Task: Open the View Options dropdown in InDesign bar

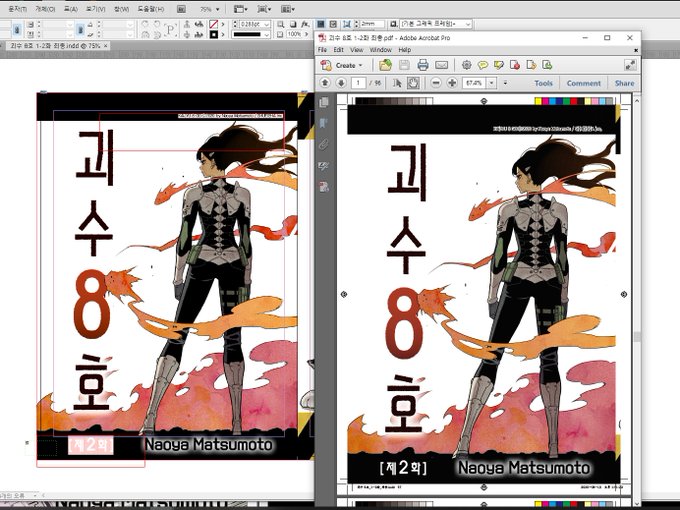Action: click(x=240, y=9)
